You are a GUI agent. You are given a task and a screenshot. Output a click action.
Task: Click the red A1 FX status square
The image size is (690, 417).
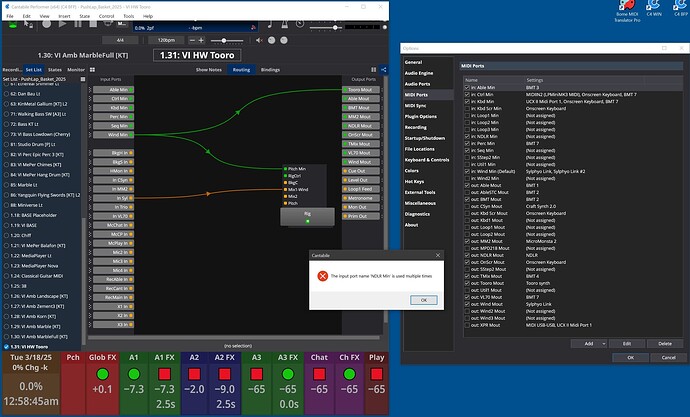(x=165, y=374)
